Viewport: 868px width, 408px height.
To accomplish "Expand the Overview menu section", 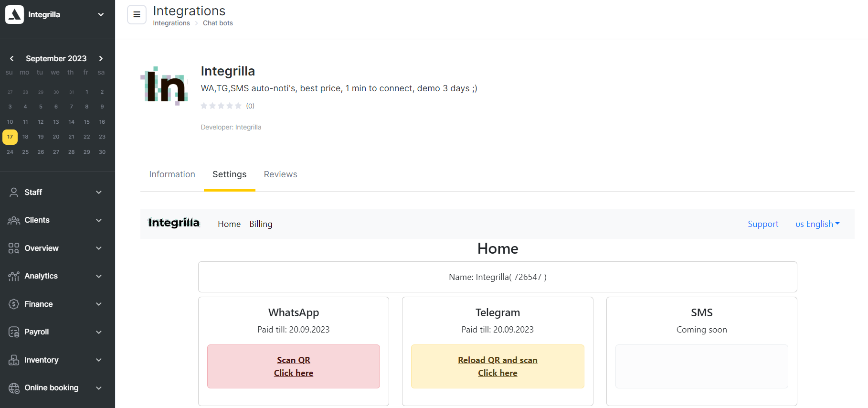I will tap(99, 248).
